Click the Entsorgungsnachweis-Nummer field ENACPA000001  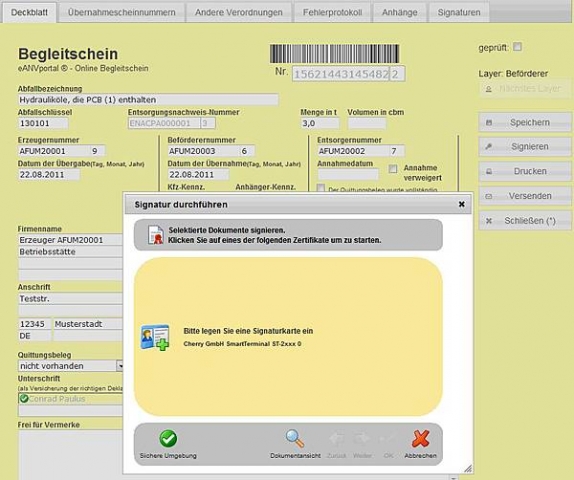pos(164,123)
